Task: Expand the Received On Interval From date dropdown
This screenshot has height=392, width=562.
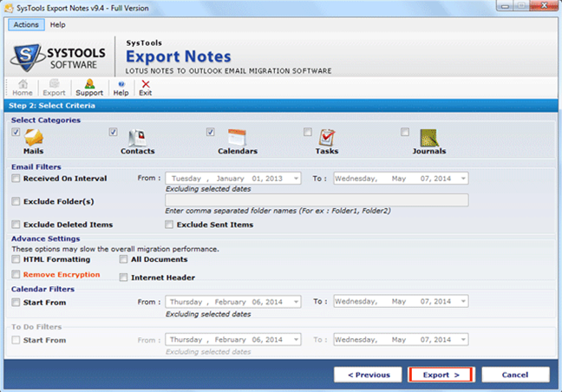Action: (296, 179)
